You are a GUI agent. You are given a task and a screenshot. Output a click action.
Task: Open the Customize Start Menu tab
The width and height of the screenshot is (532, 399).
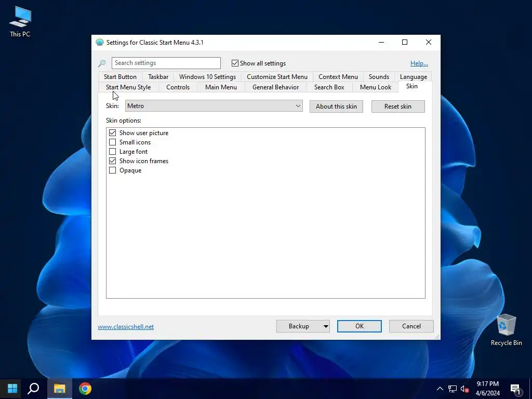point(277,77)
